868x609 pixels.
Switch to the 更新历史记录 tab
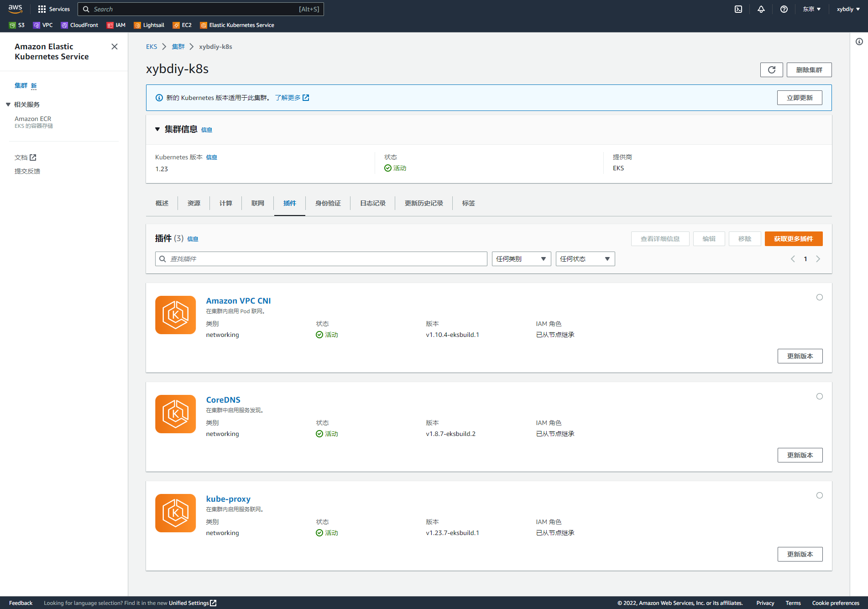pos(424,203)
